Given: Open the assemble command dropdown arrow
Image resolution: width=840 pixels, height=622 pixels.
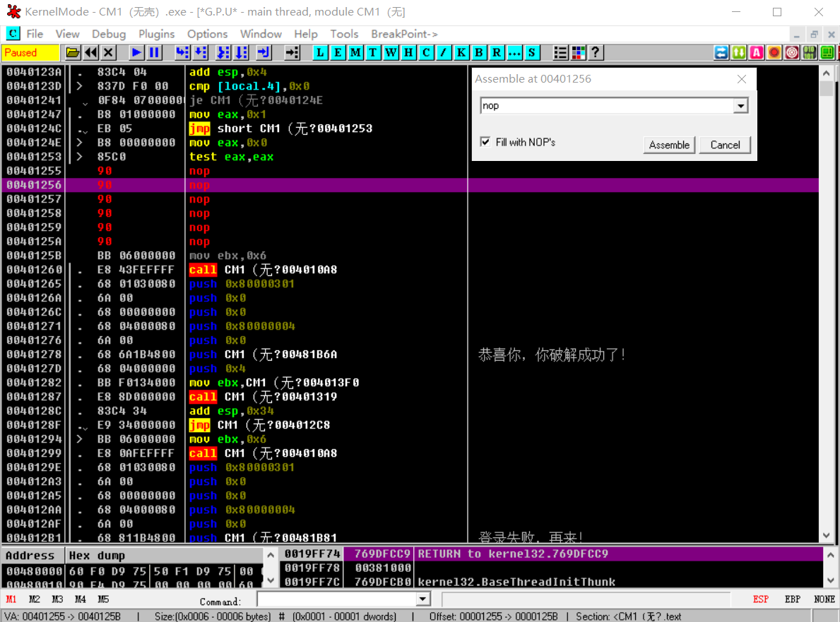Looking at the screenshot, I should [x=741, y=106].
